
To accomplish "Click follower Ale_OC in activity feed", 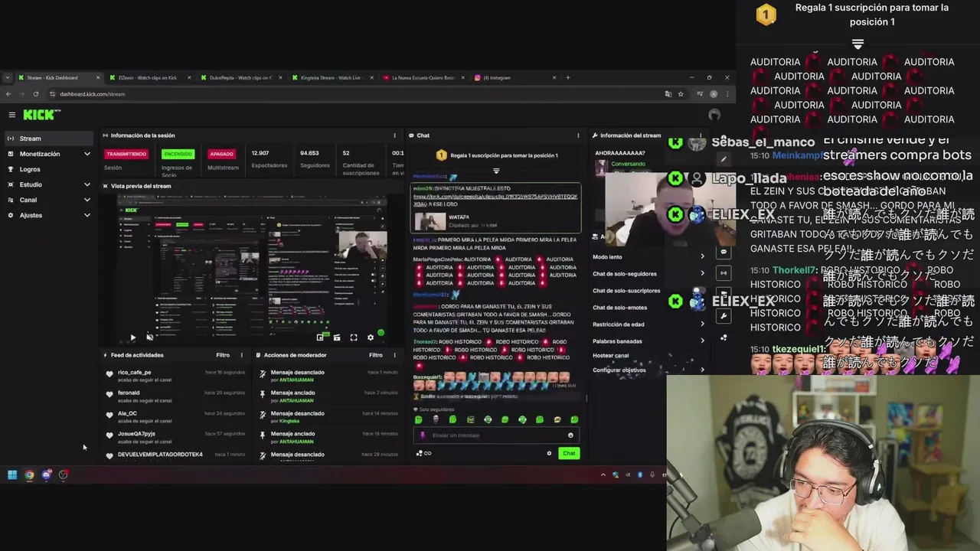I will (x=127, y=413).
